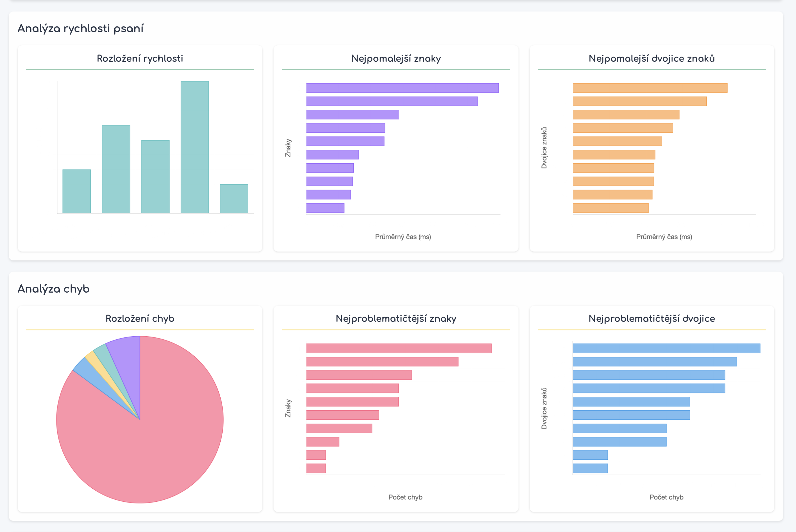The width and height of the screenshot is (796, 532).
Task: Click the shortest rightmost teal speed bar
Action: [234, 198]
